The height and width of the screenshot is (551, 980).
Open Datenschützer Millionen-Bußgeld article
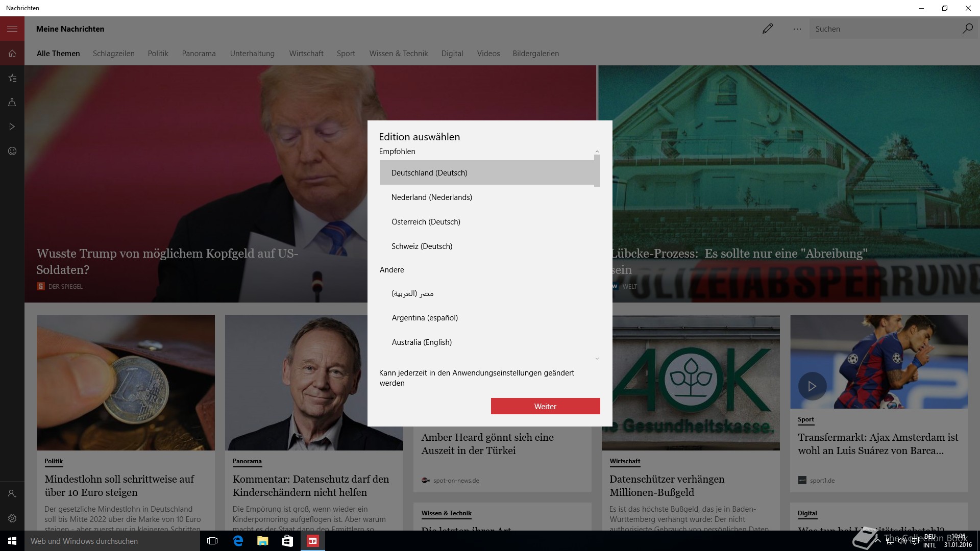(667, 486)
